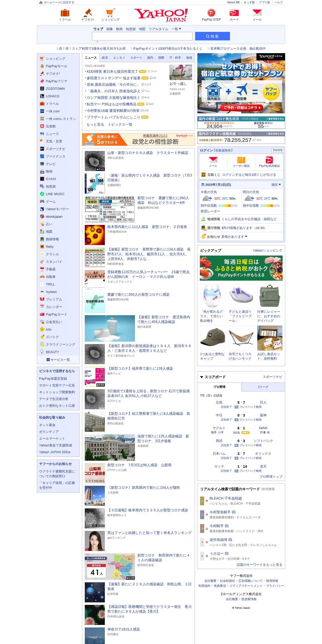322x644 pixels.
Task: Open the PayPay加盟店登録 business link
Action: pyautogui.click(x=53, y=379)
